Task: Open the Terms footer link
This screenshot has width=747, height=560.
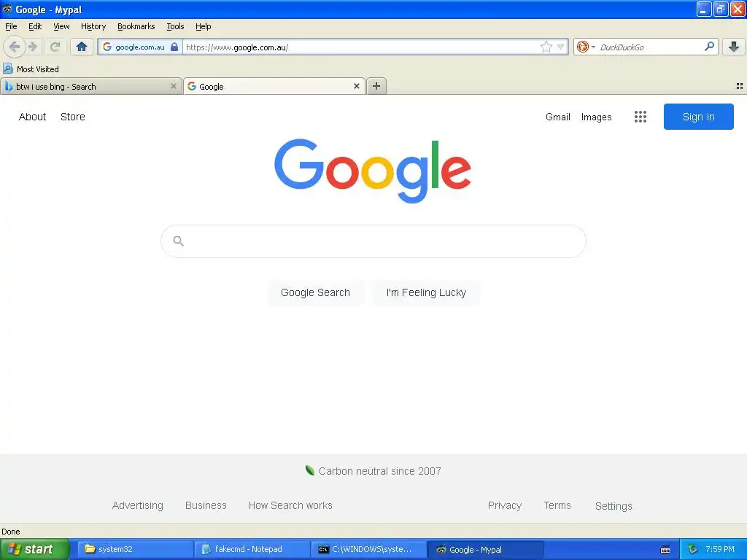Action: pyautogui.click(x=557, y=505)
